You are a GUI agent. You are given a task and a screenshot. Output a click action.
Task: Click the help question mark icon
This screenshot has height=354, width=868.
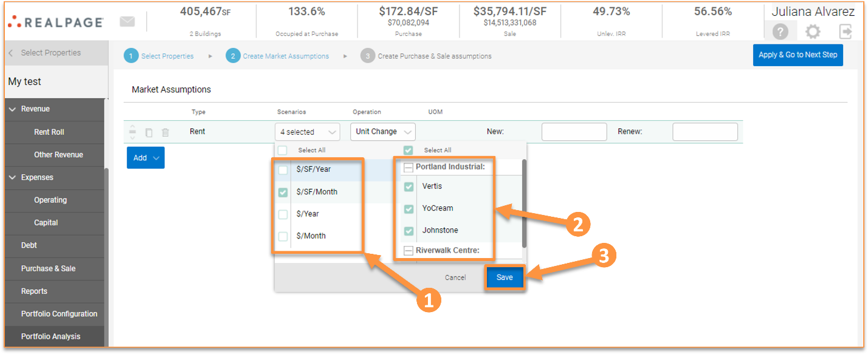(780, 32)
